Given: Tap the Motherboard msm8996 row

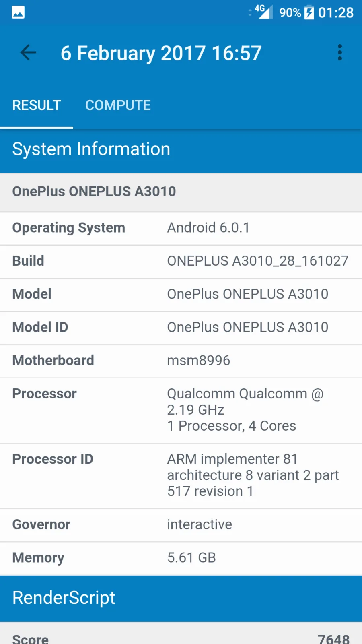Looking at the screenshot, I should click(181, 361).
